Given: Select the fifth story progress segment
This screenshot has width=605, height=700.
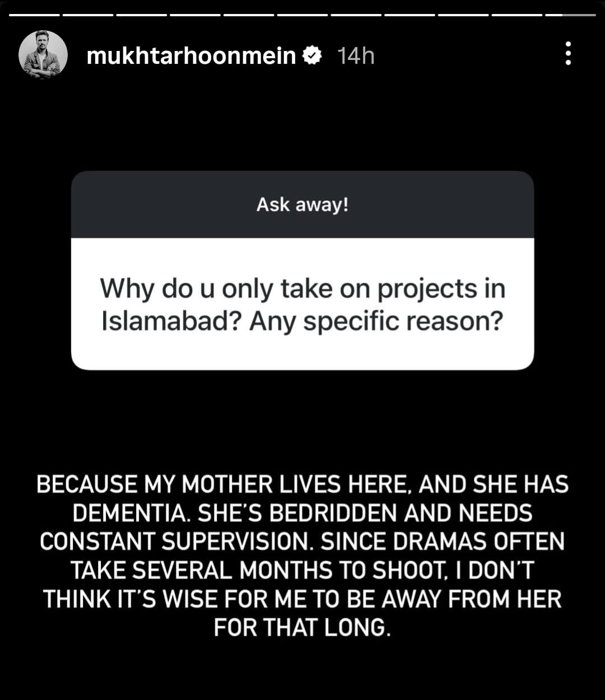Looking at the screenshot, I should click(249, 15).
